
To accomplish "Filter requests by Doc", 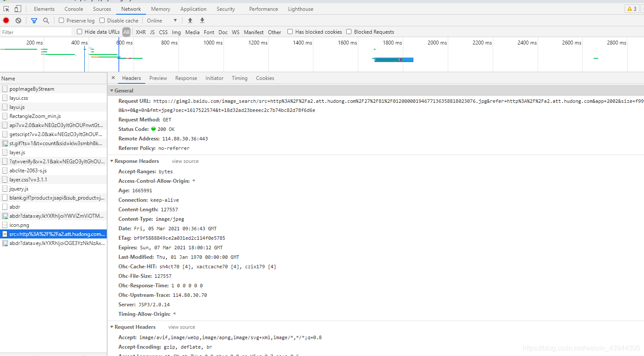I will 223,32.
